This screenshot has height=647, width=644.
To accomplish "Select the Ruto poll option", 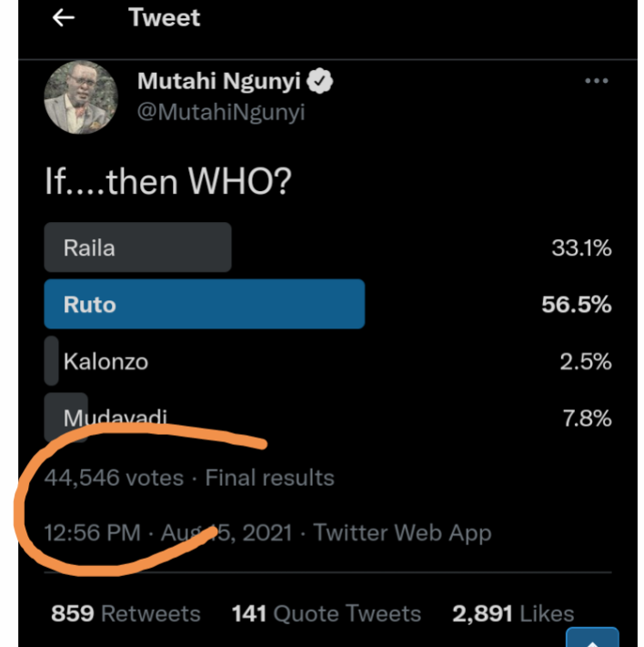I will coord(90,304).
